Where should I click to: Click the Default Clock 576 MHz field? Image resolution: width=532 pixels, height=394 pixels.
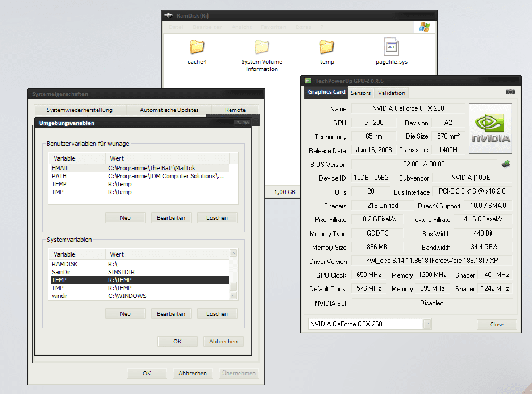pos(369,288)
